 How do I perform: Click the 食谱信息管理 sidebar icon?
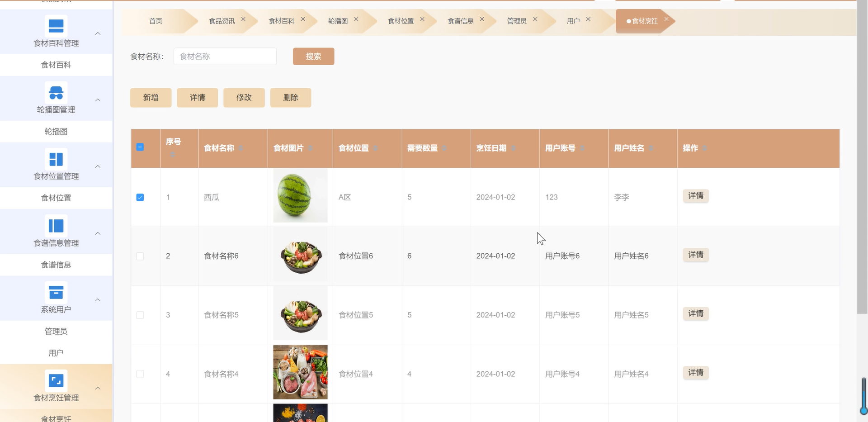pyautogui.click(x=56, y=226)
